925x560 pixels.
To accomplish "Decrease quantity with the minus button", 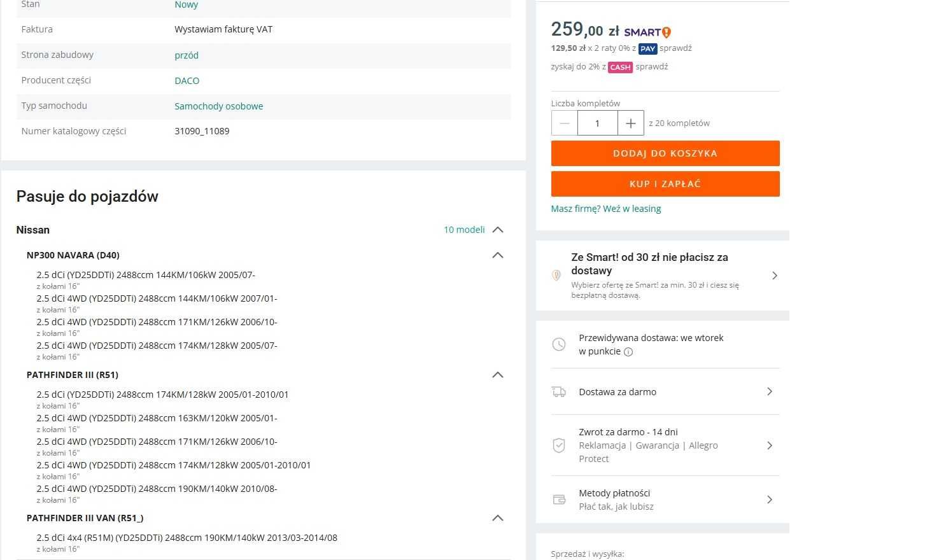I will point(565,123).
